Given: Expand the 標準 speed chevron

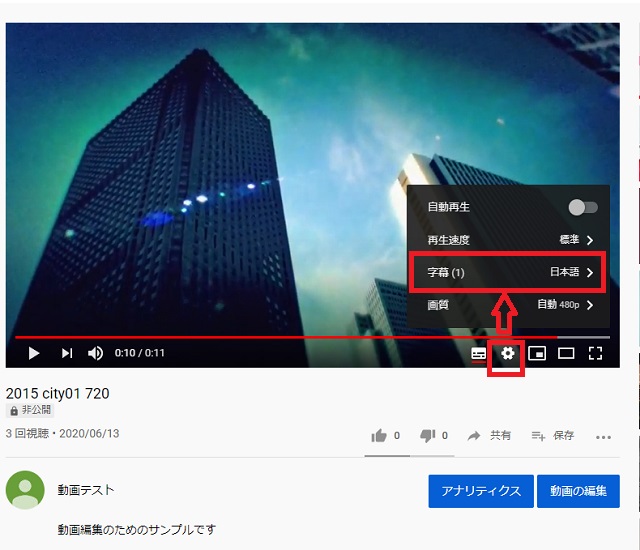Looking at the screenshot, I should point(590,240).
